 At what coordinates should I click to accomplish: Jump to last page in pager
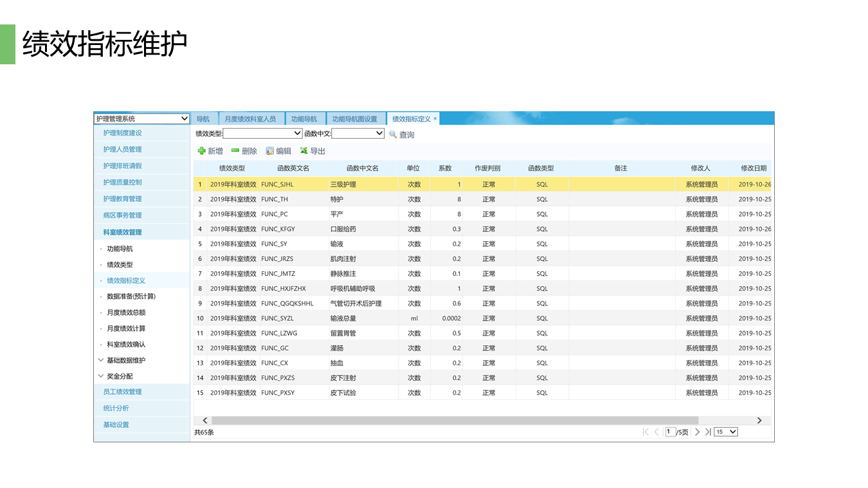707,432
